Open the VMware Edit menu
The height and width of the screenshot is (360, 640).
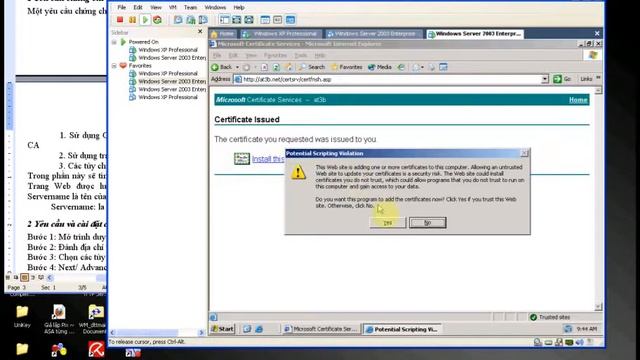coord(138,7)
